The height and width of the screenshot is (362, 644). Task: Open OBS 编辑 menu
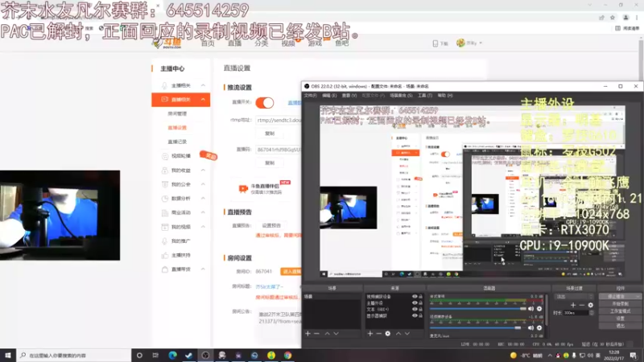click(x=329, y=96)
